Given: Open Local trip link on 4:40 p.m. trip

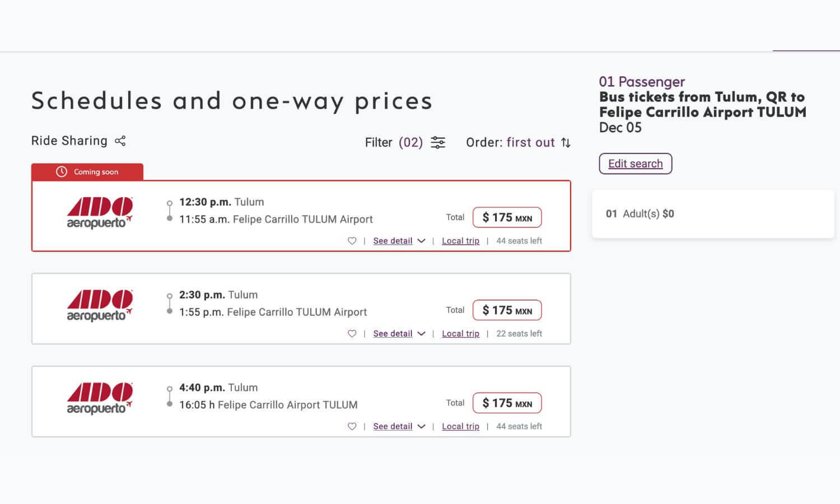Looking at the screenshot, I should pos(460,427).
